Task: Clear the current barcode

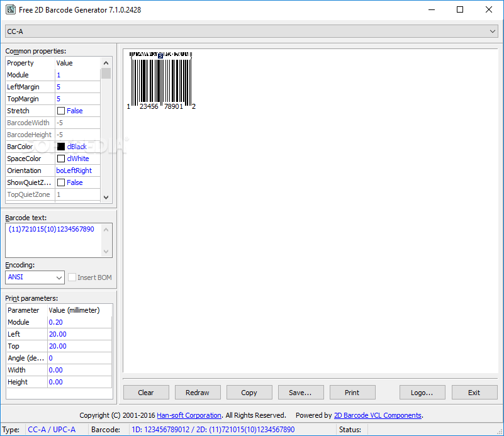Action: coord(145,392)
